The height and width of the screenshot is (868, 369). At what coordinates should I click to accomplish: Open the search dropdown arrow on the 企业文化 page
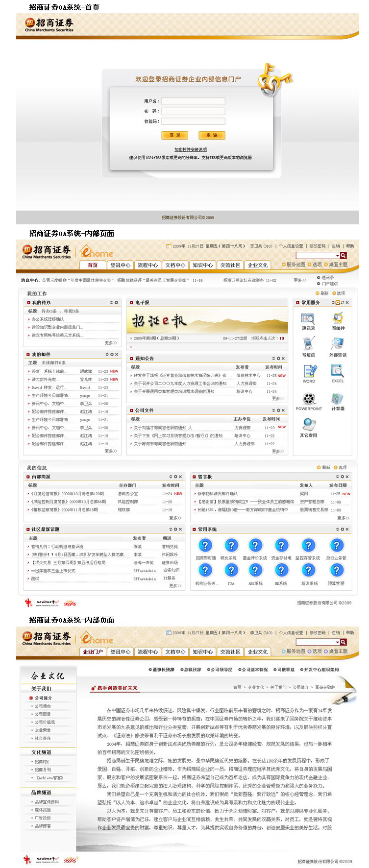(x=338, y=642)
